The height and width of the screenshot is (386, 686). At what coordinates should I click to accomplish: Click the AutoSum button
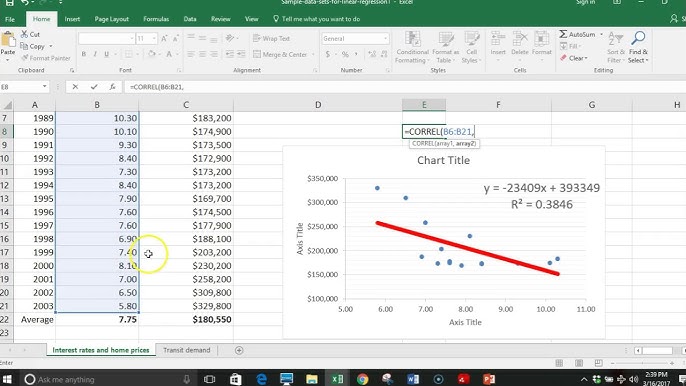(578, 34)
